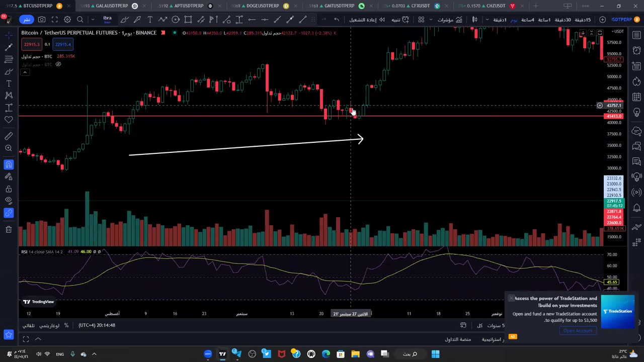This screenshot has height=362, width=644.
Task: Select the Text tool in top toolbar
Action: 150,20
